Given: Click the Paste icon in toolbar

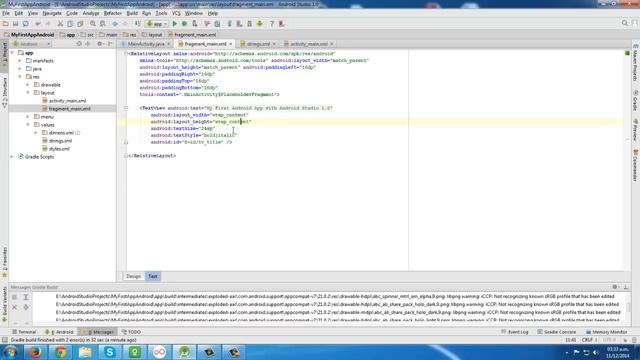Looking at the screenshot, I should tap(80, 24).
